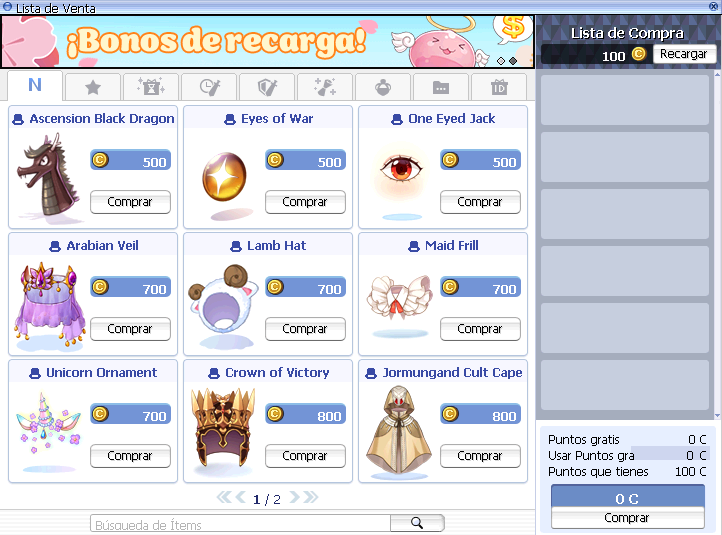Jump to last page double arrow
722x535 pixels.
311,498
